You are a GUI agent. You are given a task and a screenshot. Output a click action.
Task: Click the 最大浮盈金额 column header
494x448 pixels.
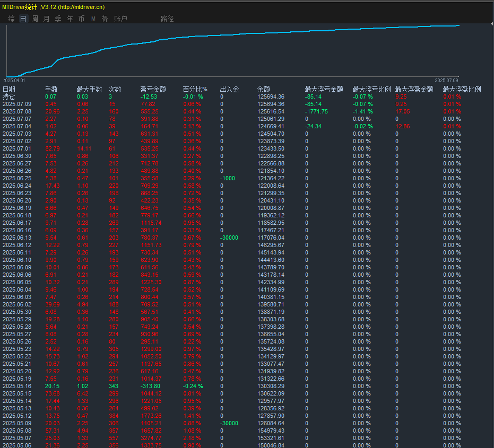click(414, 89)
